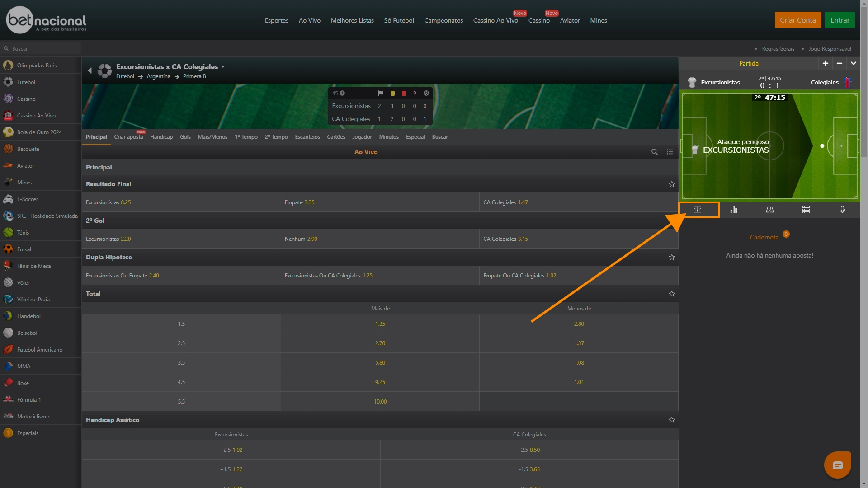This screenshot has height=488, width=868.
Task: Open the Regras Gerais link
Action: pyautogui.click(x=778, y=49)
